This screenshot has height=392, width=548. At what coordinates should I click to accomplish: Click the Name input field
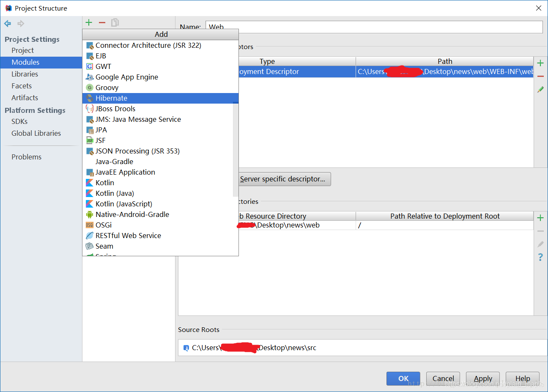[x=374, y=27]
